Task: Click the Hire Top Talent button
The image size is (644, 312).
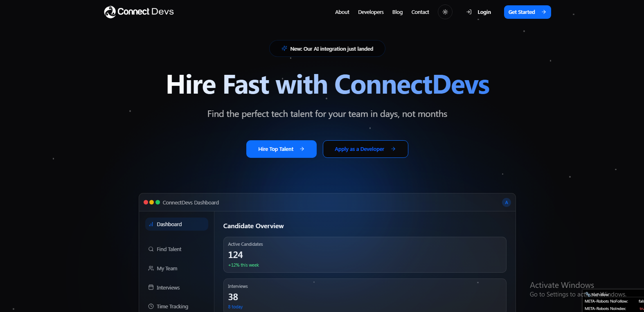Action: 281,149
